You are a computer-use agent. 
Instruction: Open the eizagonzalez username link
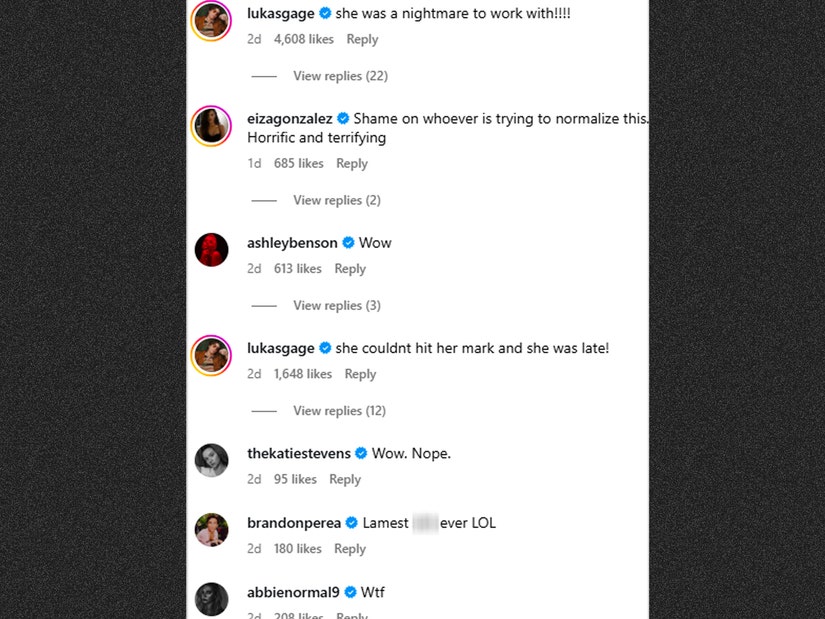(x=290, y=119)
